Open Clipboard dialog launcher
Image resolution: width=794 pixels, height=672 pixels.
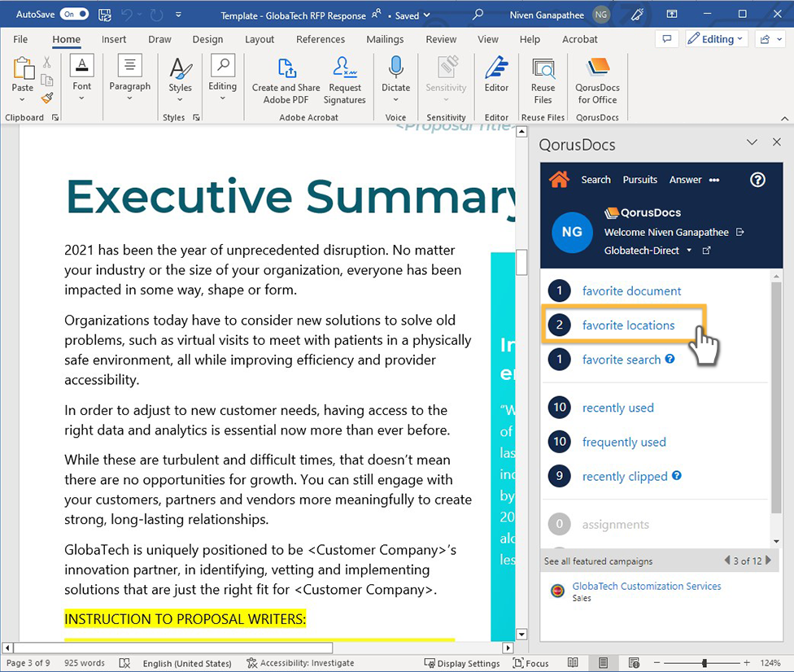55,117
